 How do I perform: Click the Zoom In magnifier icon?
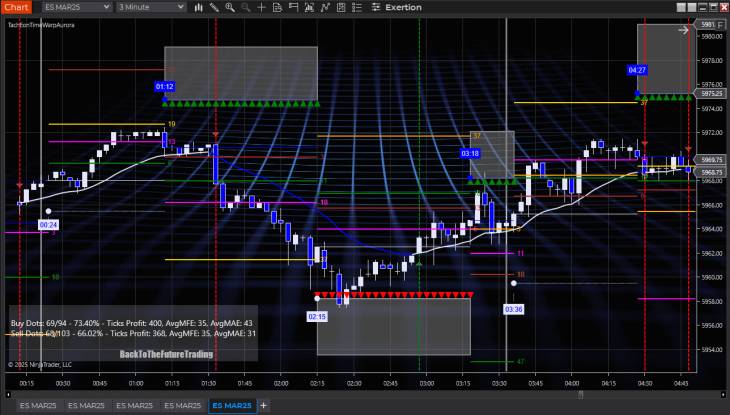pos(229,7)
